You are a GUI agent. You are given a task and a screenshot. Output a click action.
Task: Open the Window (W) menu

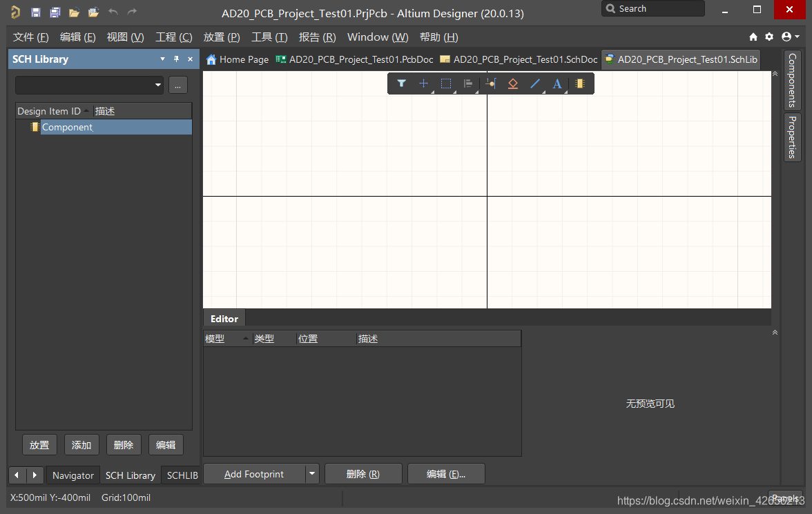click(378, 37)
